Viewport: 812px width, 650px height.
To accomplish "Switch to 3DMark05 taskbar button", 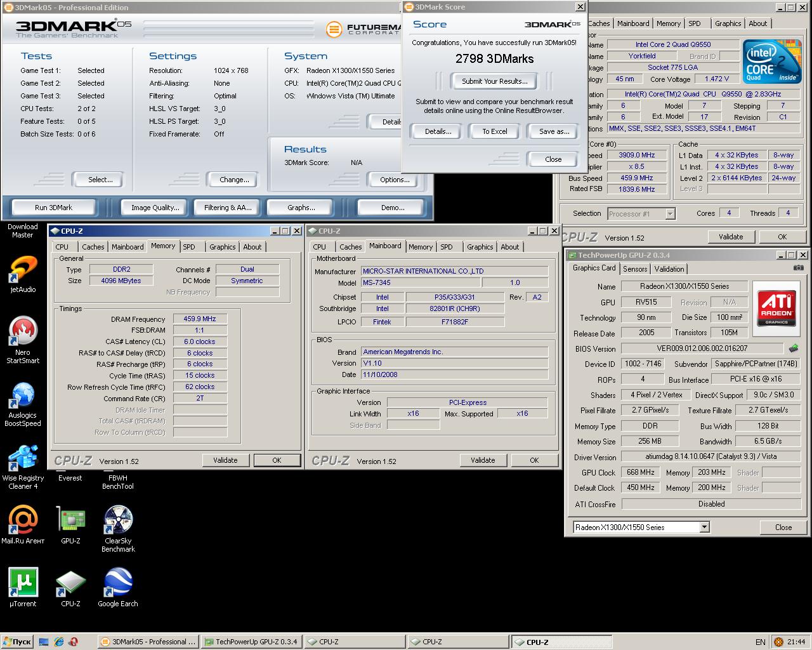I will [148, 642].
